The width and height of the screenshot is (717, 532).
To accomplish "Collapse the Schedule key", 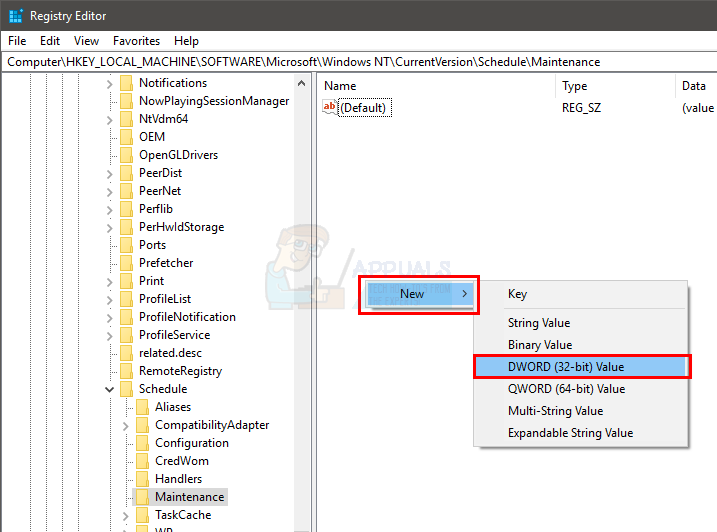I will point(110,390).
